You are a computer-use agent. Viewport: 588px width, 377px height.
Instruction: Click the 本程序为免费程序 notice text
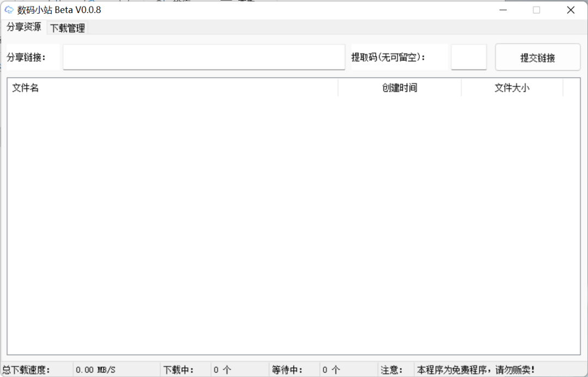point(476,370)
